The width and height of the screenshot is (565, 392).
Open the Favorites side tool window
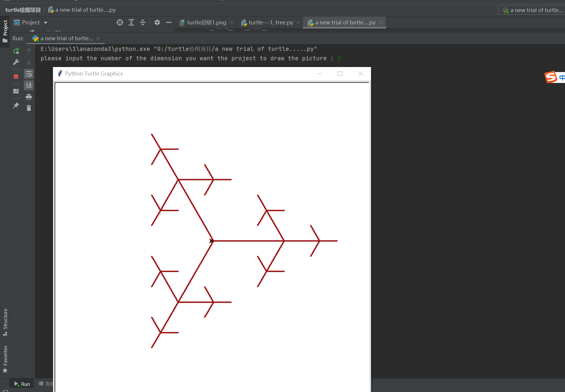pos(5,359)
